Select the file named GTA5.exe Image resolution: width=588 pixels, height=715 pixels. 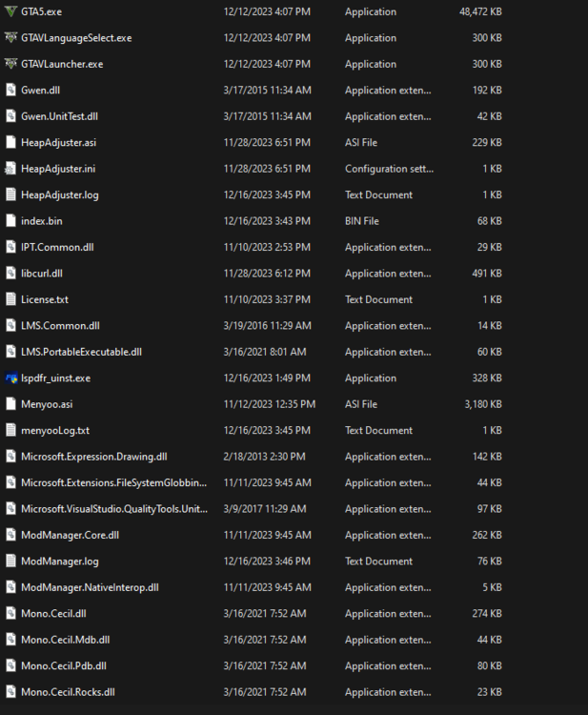point(42,11)
